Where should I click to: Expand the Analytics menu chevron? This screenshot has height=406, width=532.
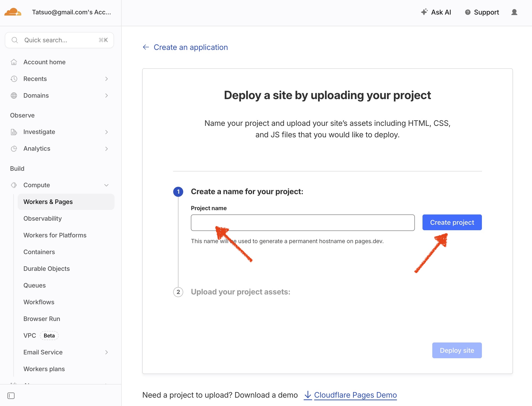point(106,149)
